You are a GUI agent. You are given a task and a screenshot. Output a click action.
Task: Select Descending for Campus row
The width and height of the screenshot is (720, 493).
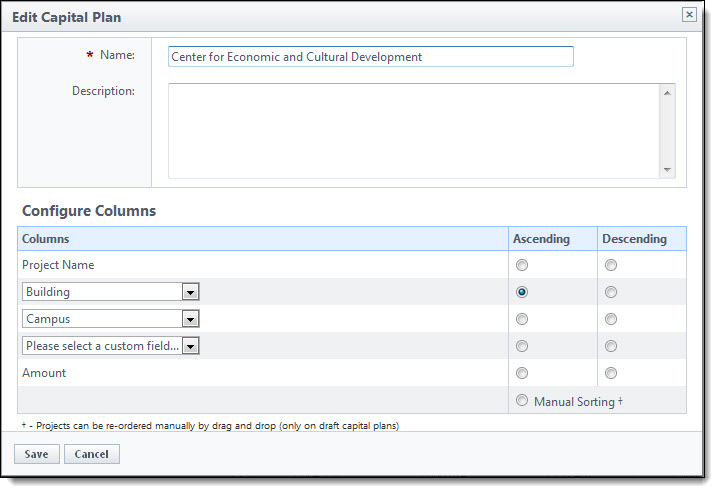point(611,319)
